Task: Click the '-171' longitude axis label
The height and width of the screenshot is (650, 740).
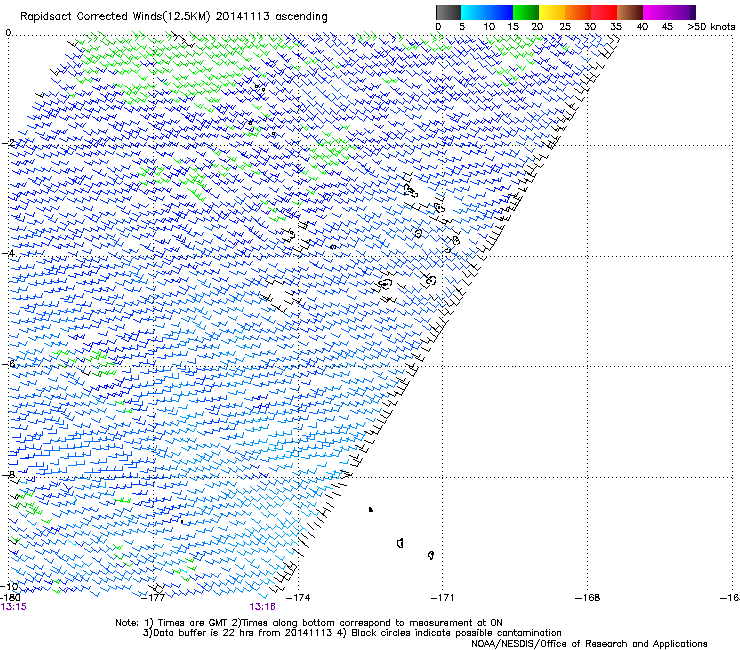Action: click(x=442, y=598)
